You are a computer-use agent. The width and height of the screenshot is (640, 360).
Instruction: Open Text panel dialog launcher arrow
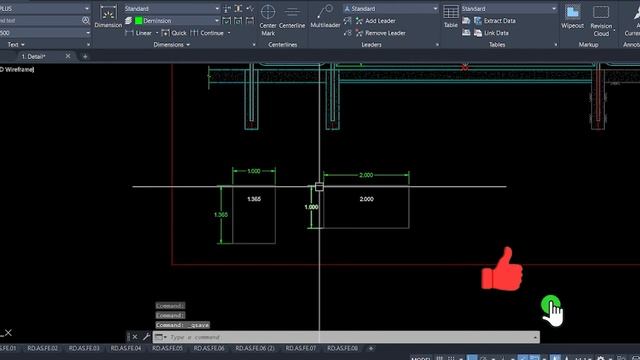(88, 44)
